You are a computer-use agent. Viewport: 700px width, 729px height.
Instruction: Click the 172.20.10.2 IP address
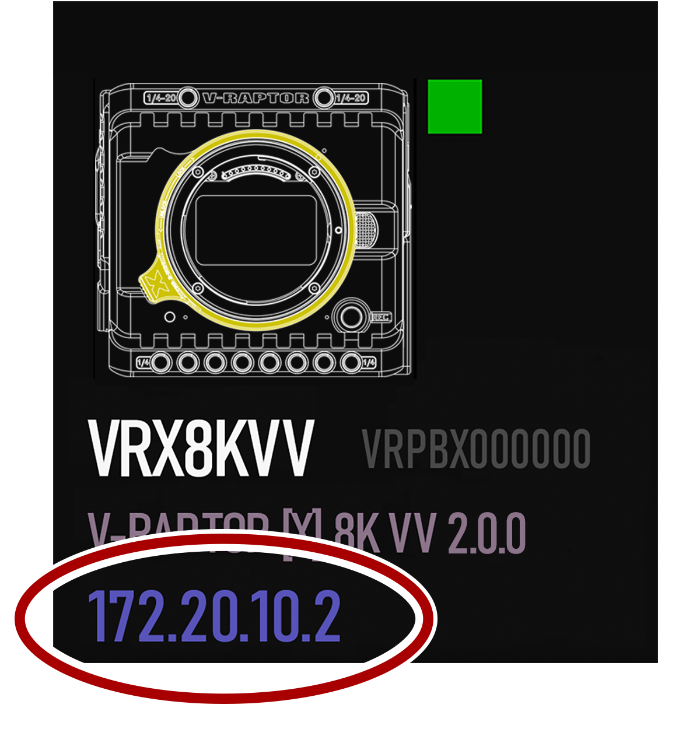[214, 616]
